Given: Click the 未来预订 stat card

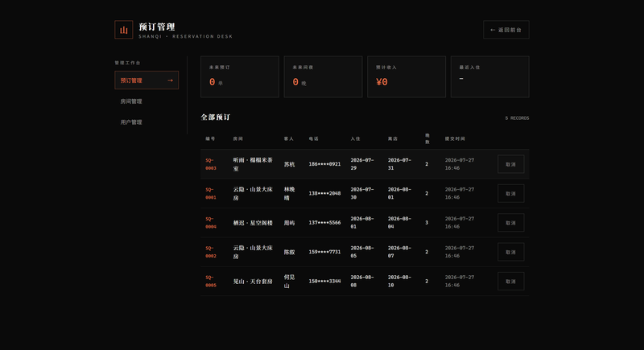Looking at the screenshot, I should click(240, 76).
